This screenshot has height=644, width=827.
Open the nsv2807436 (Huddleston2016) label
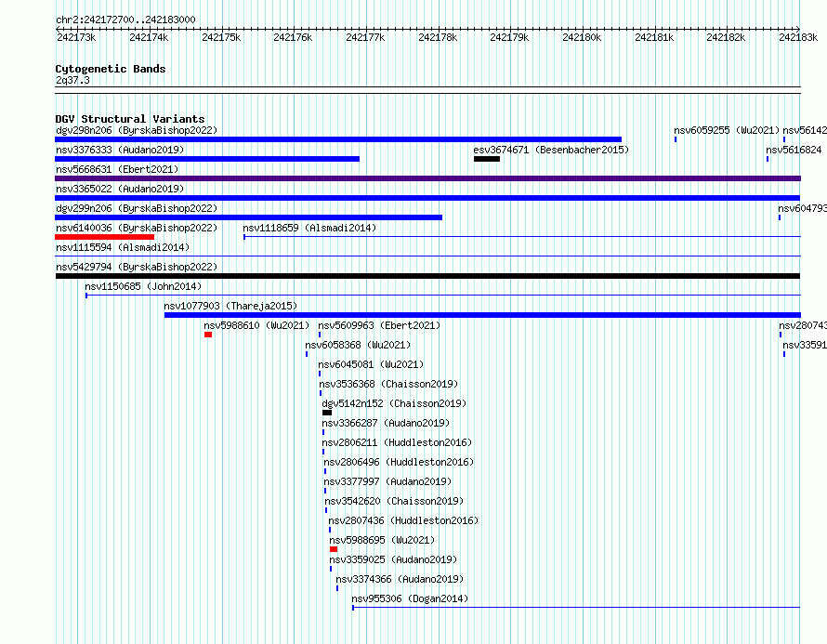click(x=403, y=520)
